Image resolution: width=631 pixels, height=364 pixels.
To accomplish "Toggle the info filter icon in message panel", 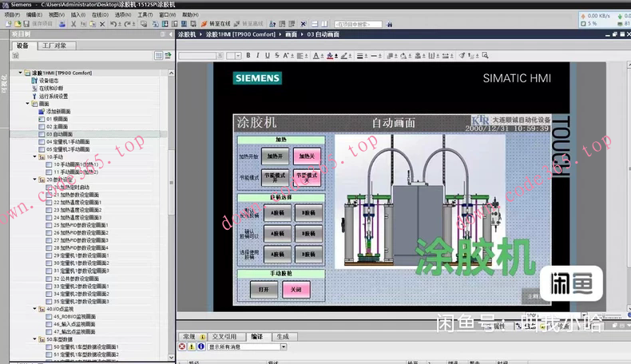I will (201, 347).
